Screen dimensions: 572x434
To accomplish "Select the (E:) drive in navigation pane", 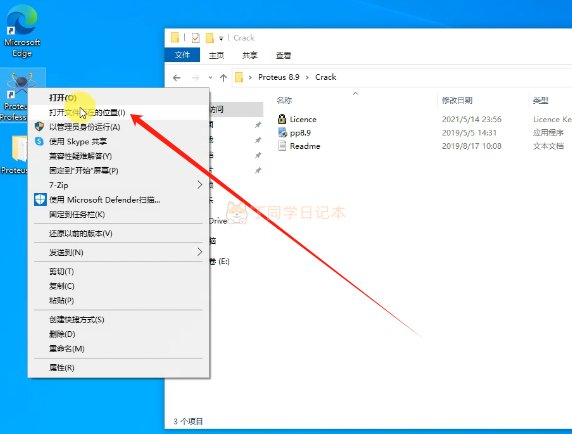I will [x=220, y=261].
